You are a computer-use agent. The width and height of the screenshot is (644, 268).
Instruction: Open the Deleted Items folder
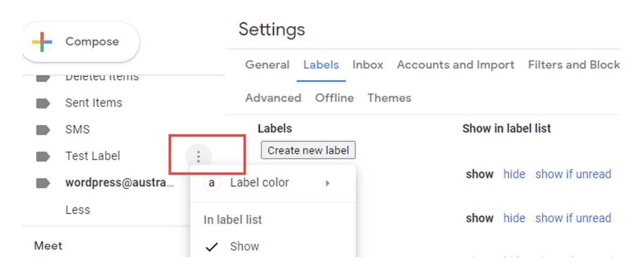[x=101, y=77]
